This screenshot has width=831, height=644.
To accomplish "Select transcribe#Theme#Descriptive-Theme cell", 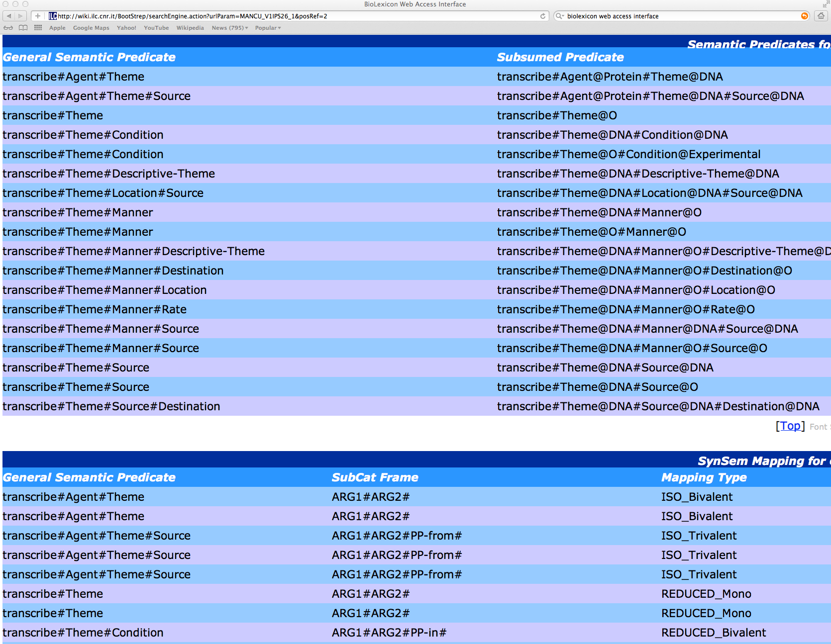I will pos(108,174).
